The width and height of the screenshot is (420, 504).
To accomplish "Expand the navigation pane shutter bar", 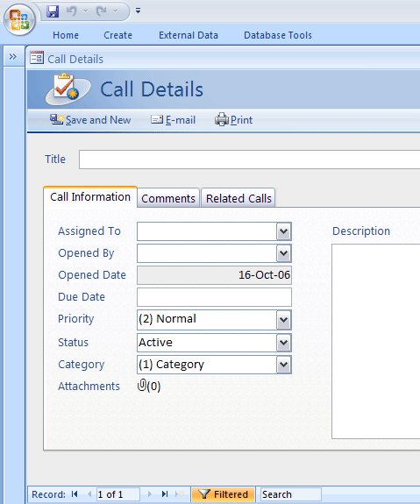I will (x=13, y=57).
